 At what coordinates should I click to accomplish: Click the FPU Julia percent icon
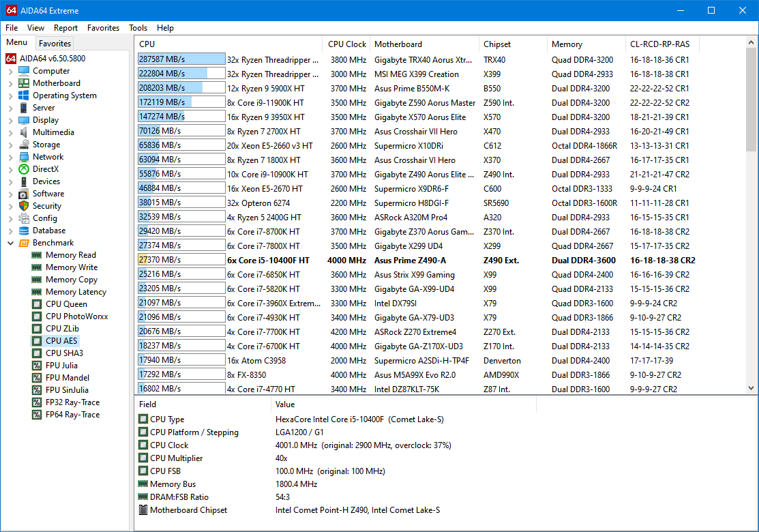37,366
